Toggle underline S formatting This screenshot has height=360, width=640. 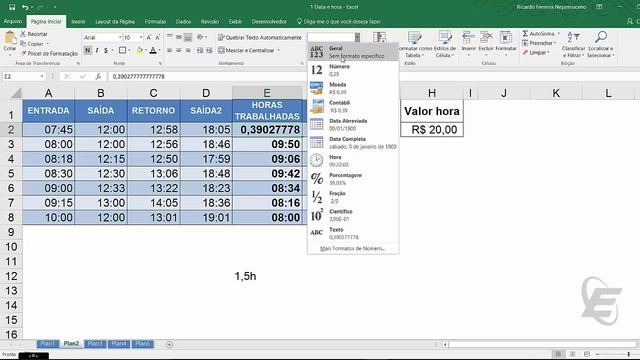click(x=106, y=50)
